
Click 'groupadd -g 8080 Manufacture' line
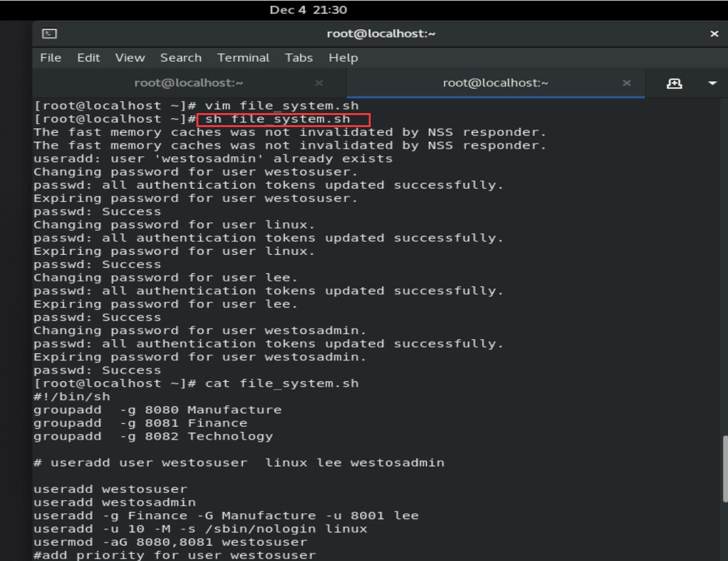click(x=158, y=410)
